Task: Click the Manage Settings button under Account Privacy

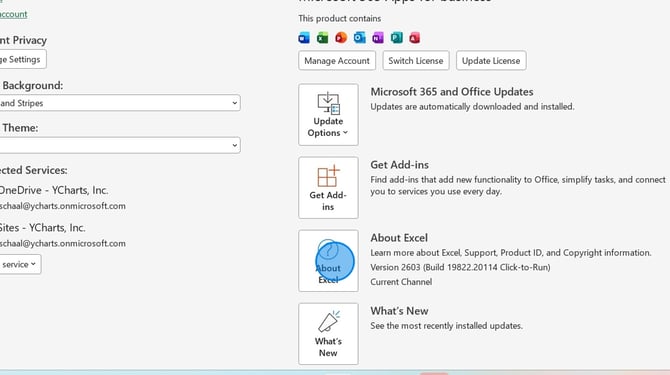Action: [23, 59]
